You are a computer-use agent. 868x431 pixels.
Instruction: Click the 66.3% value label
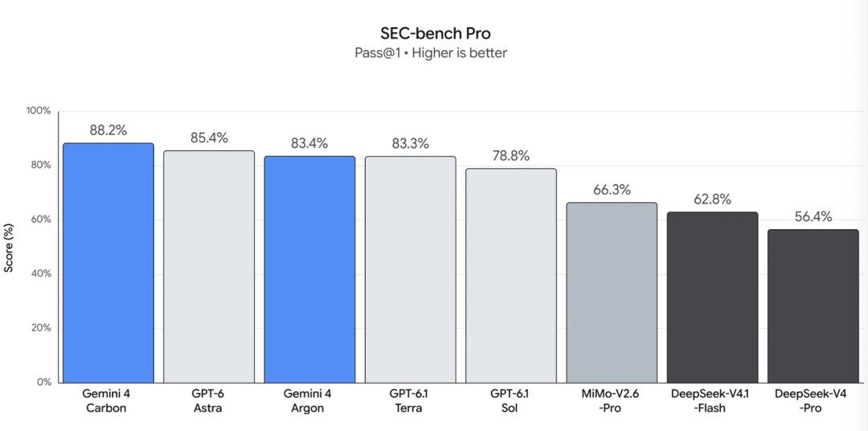(x=612, y=190)
